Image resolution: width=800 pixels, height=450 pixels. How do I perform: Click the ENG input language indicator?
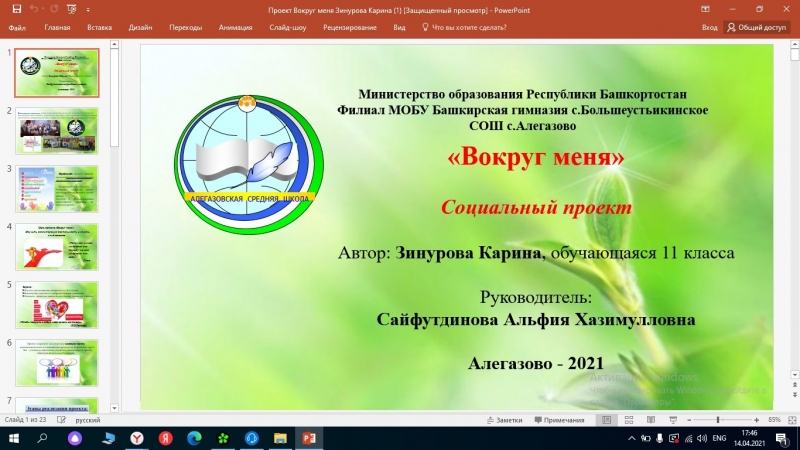click(719, 438)
